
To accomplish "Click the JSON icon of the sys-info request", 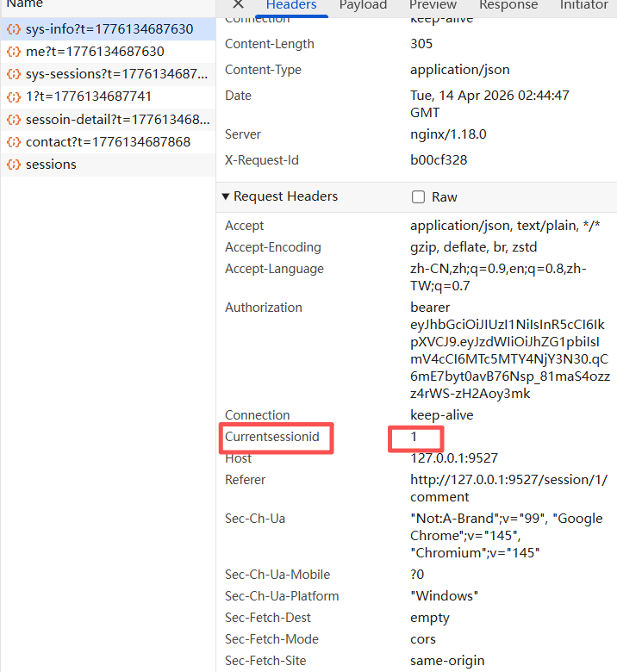I will click(x=14, y=29).
